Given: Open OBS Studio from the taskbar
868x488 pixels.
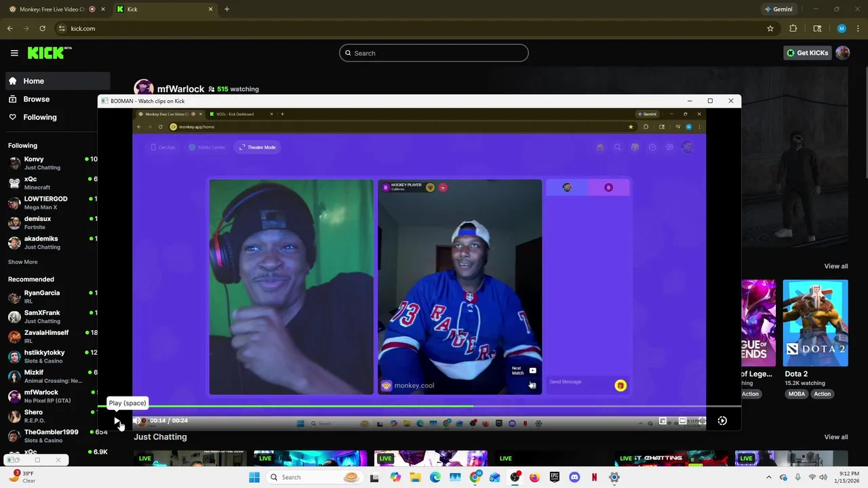Looking at the screenshot, I should 515,477.
